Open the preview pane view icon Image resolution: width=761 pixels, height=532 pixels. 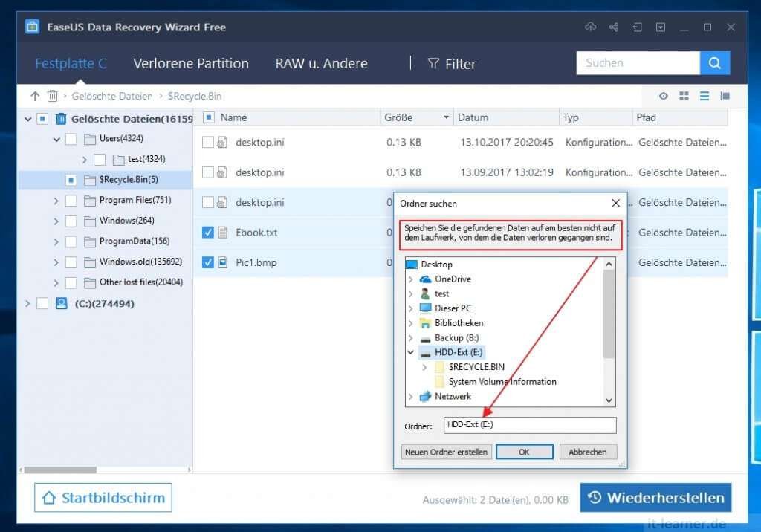[725, 96]
